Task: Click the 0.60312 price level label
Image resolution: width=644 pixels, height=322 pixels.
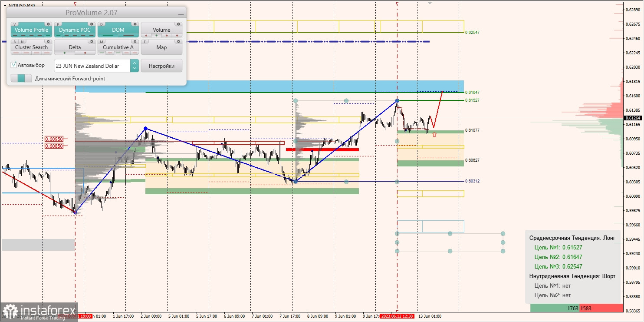Action: coord(472,181)
